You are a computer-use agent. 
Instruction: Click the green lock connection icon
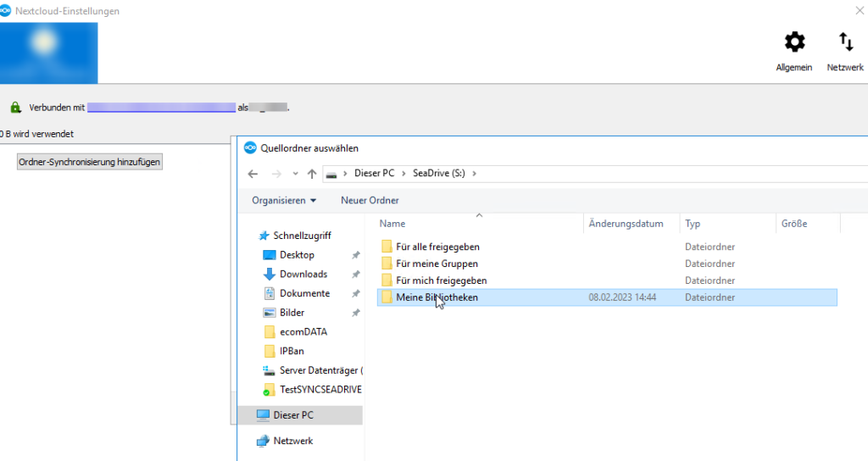15,108
